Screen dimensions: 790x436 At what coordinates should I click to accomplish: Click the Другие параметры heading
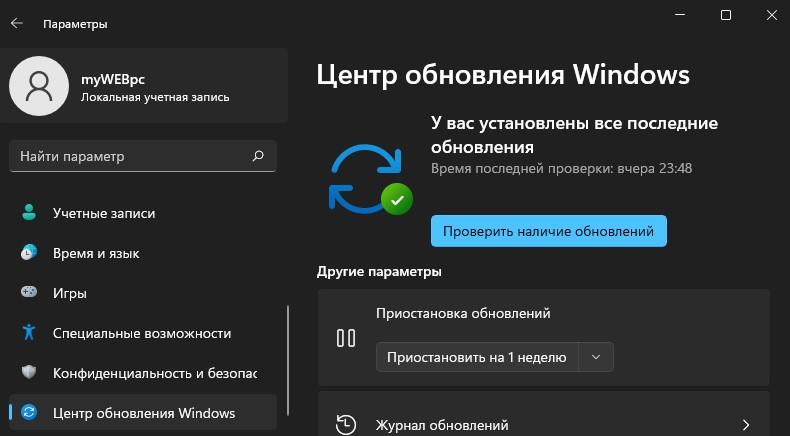pos(379,271)
